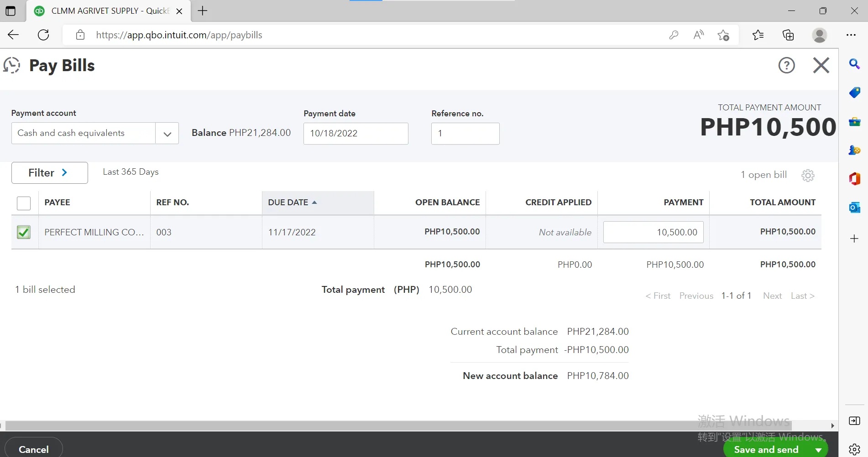The width and height of the screenshot is (868, 457).
Task: Open the Pay Bills history clock icon
Action: 12,65
